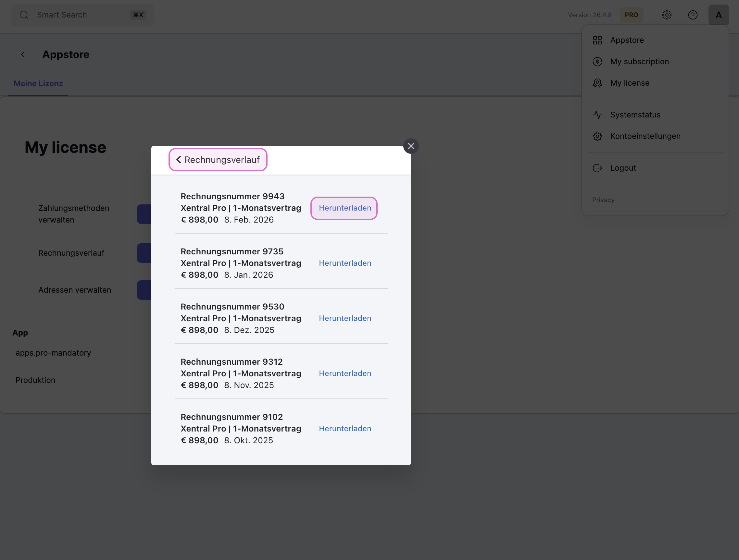The height and width of the screenshot is (560, 739).
Task: Download invoice Rechnungsnummer 9530
Action: (x=345, y=318)
